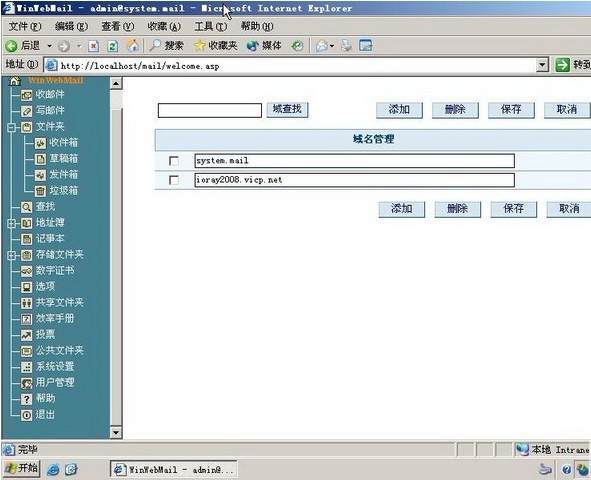Click the domain search input field
Screen dimensions: 591x480
[x=210, y=110]
